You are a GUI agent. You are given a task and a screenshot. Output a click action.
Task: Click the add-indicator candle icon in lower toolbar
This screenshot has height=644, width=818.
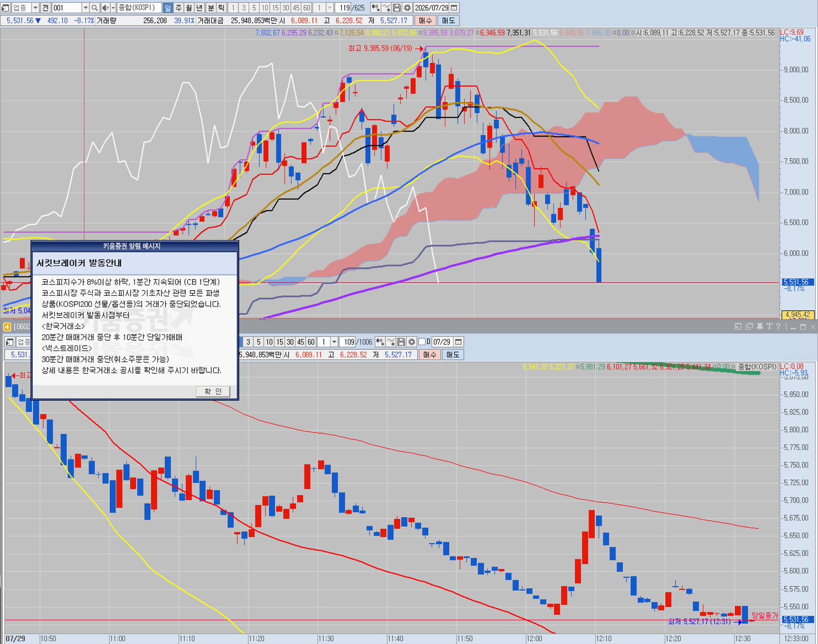pos(380,342)
